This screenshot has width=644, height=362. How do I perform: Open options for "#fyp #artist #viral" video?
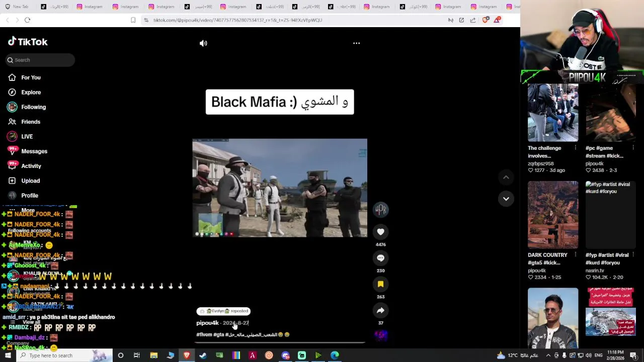(633, 255)
